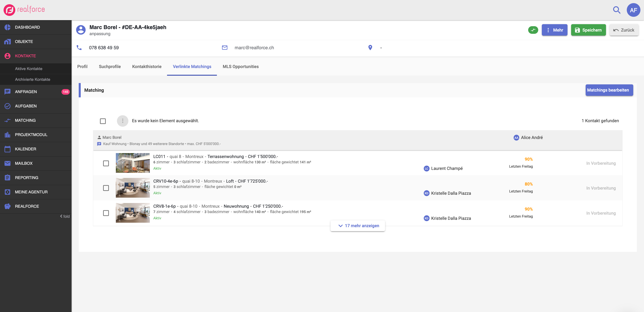Click the Meine Agentur icon
Screen dimensions: 644x312
[8, 192]
